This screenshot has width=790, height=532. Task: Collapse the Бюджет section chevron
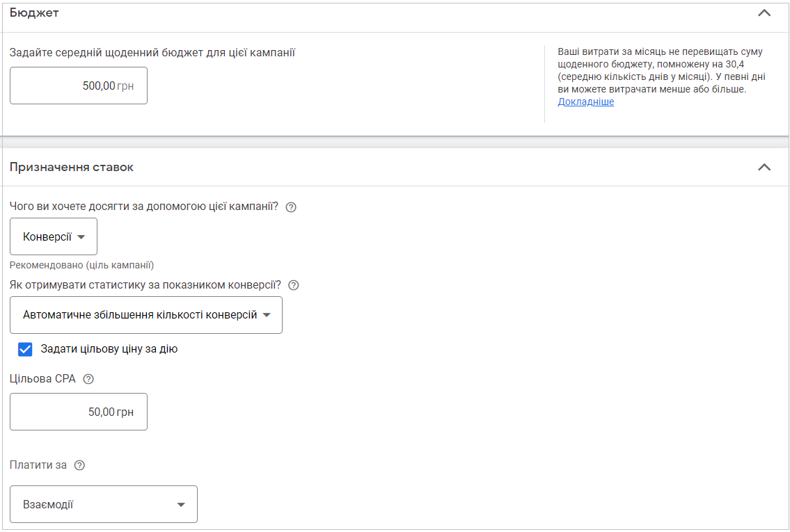pos(764,13)
